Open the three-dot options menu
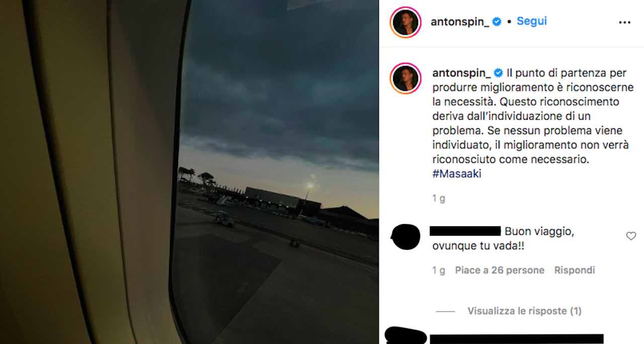The height and width of the screenshot is (344, 644). [x=624, y=23]
